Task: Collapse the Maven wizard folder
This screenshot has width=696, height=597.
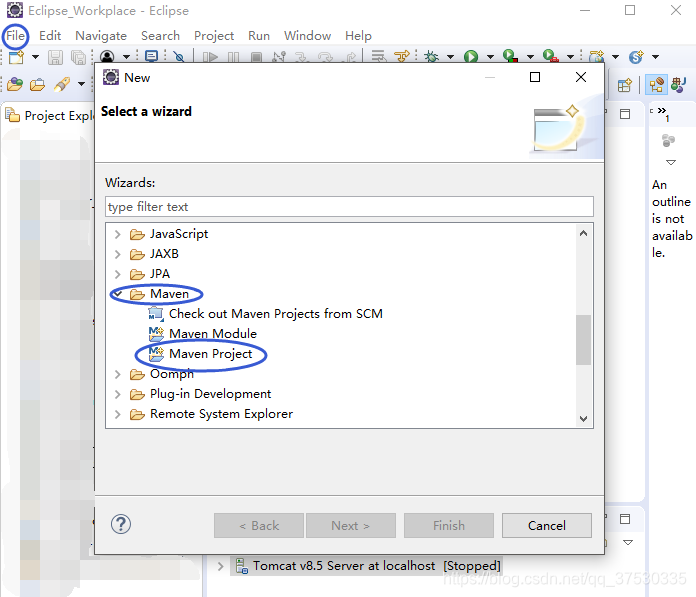Action: 118,294
